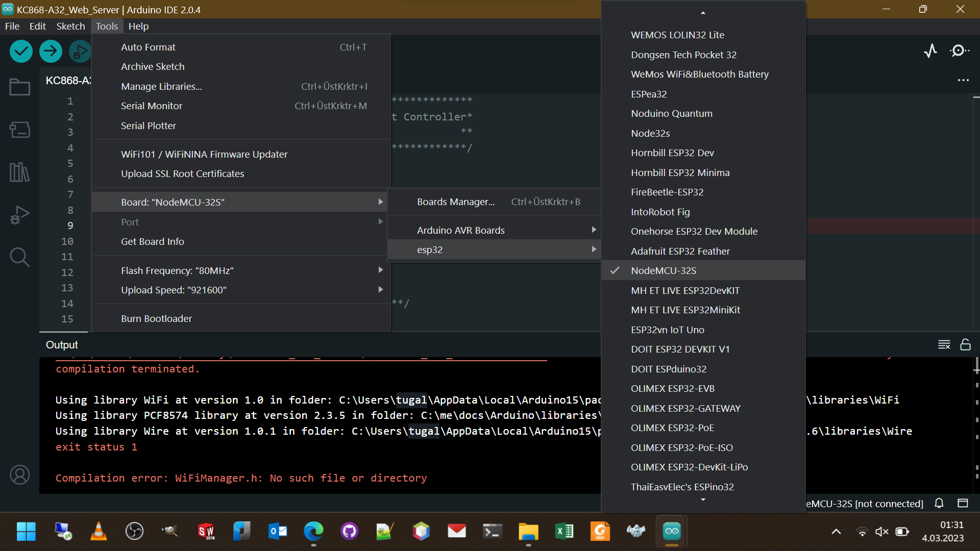Open the Boards Manager sidebar icon
The width and height of the screenshot is (980, 551).
pyautogui.click(x=19, y=130)
